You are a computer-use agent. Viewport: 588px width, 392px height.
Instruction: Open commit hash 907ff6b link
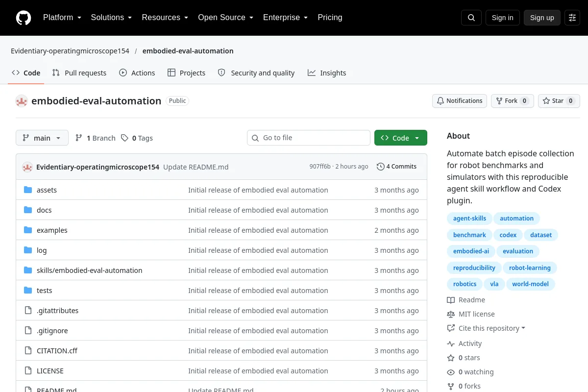pos(320,167)
